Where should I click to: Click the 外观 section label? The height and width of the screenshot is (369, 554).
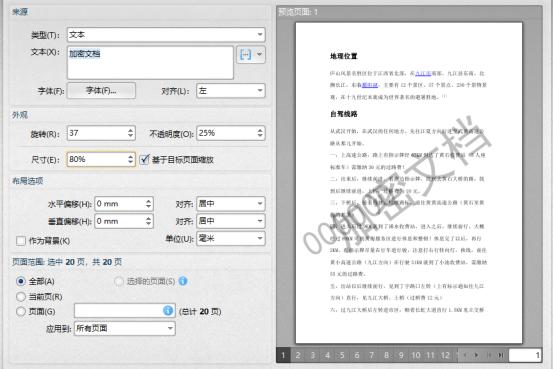[x=20, y=115]
